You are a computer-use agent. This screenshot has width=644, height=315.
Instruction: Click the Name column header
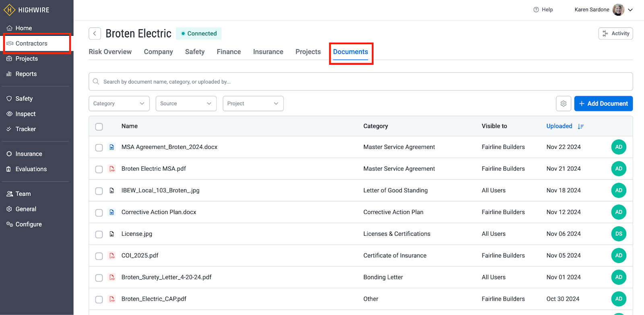[x=130, y=126]
